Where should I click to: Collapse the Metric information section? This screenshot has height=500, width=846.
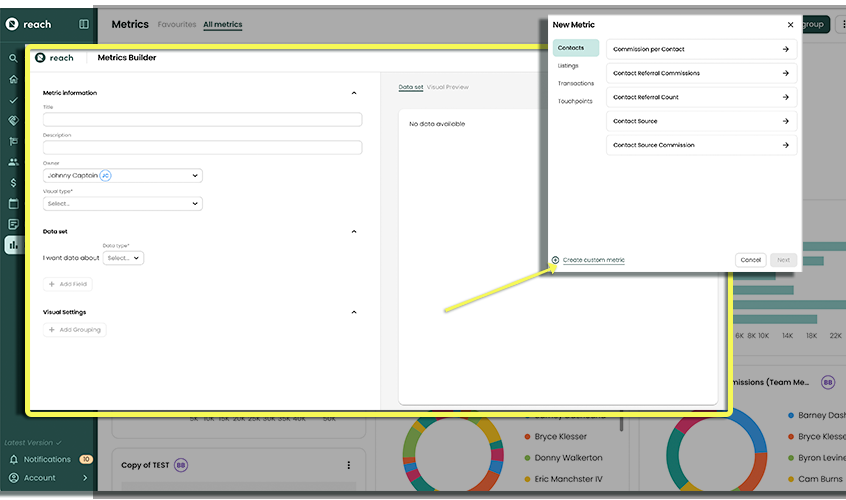(354, 93)
